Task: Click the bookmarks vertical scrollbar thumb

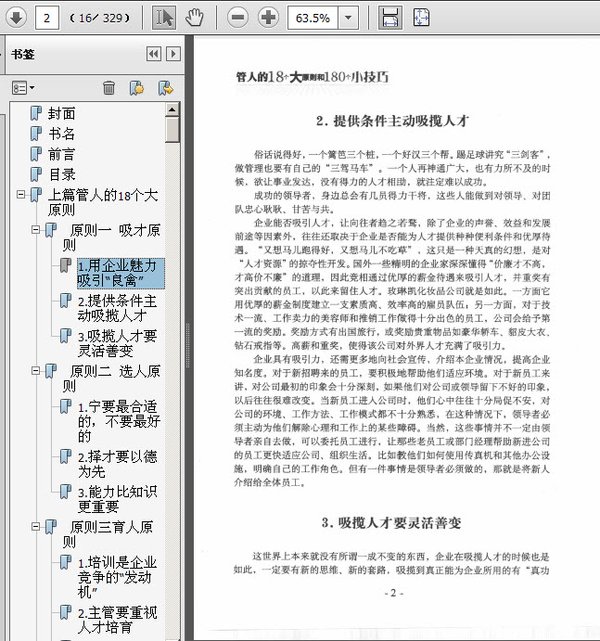Action: click(172, 130)
